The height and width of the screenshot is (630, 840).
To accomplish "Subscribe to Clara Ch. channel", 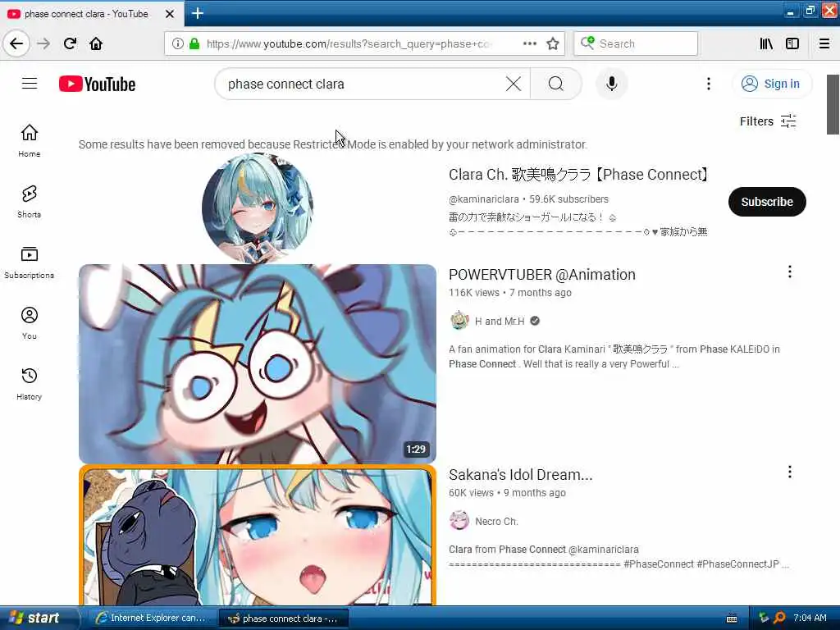I will [767, 202].
